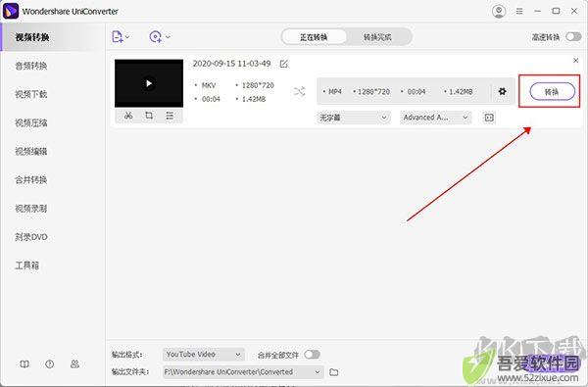Open the user account icon
588x387 pixels.
[499, 11]
